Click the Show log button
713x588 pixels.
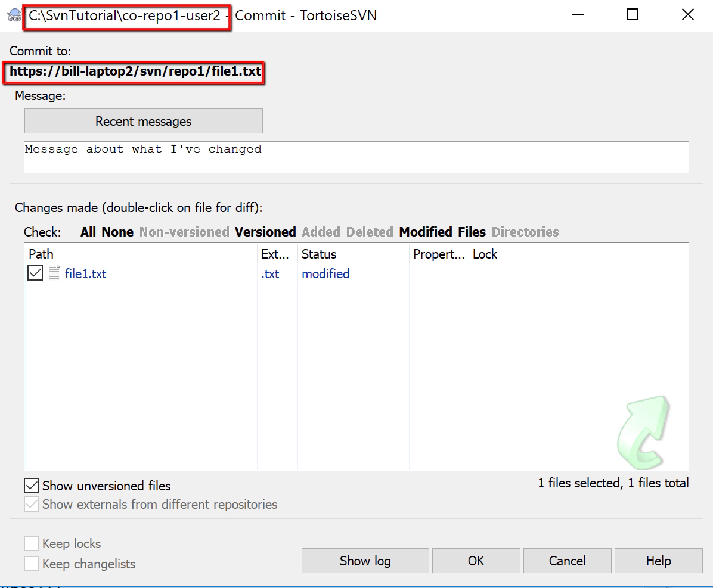point(365,561)
